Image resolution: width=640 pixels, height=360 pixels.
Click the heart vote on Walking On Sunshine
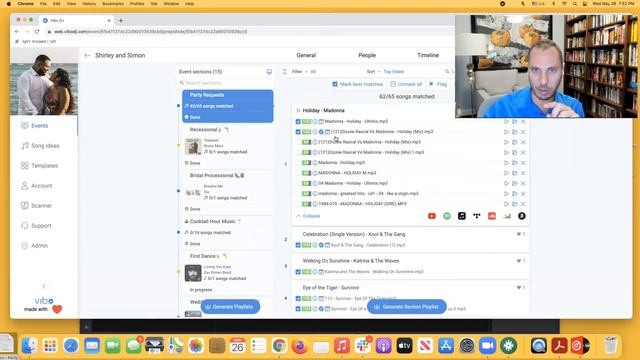[519, 261]
